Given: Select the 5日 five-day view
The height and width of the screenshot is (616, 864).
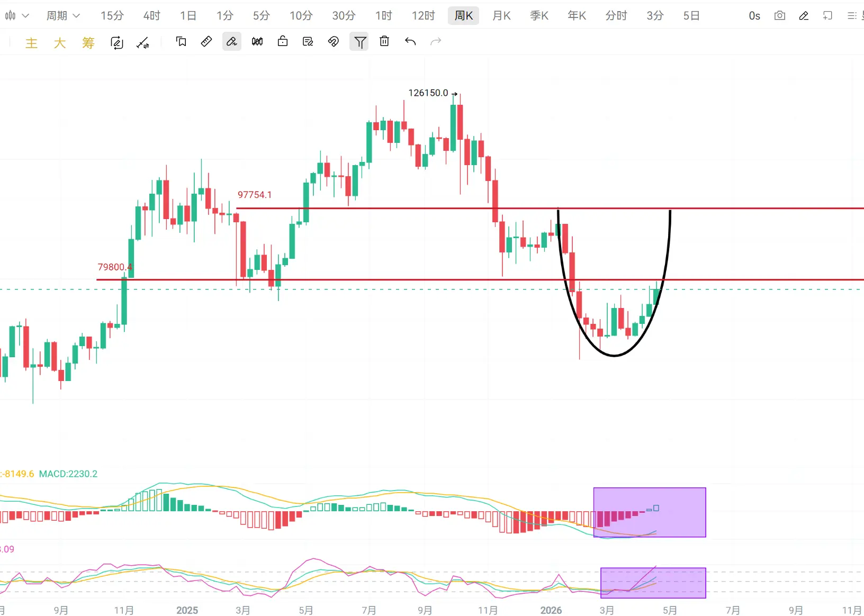Looking at the screenshot, I should (x=691, y=16).
